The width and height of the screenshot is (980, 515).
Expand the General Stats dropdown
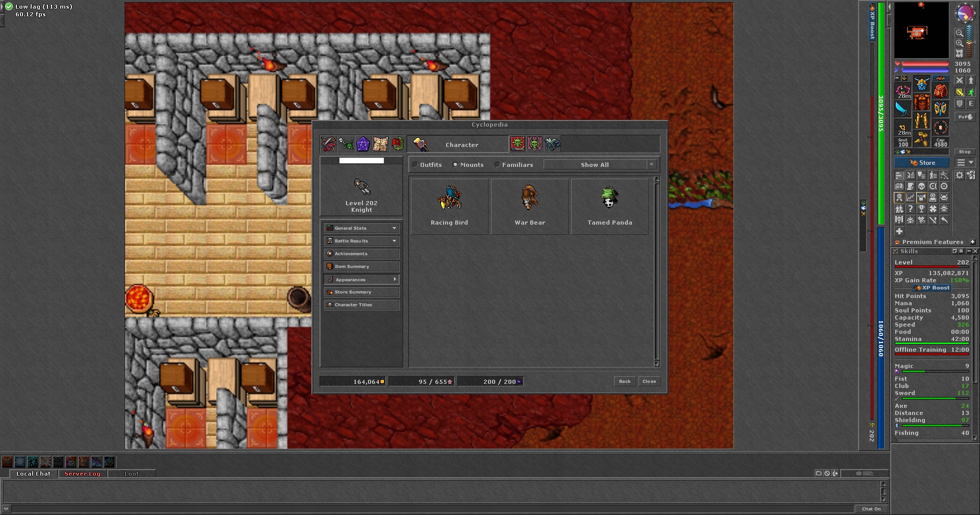pos(361,228)
